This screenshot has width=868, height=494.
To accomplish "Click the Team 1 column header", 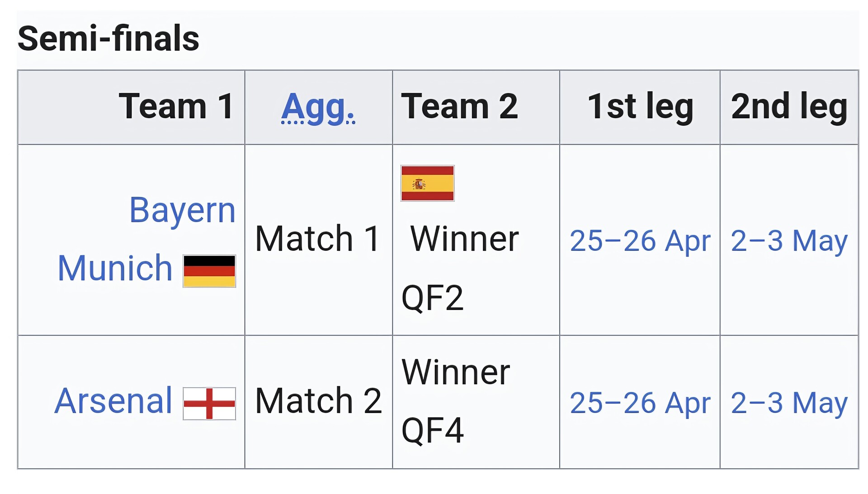I will pos(176,107).
